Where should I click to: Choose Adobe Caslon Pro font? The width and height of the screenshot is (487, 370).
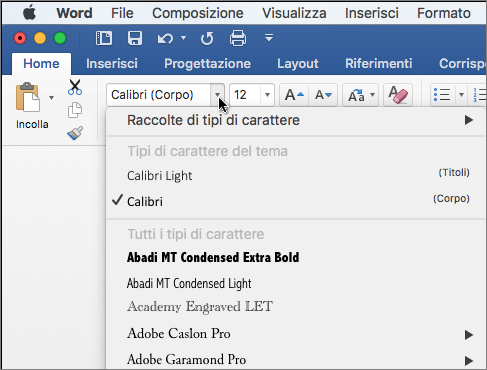click(x=296, y=334)
